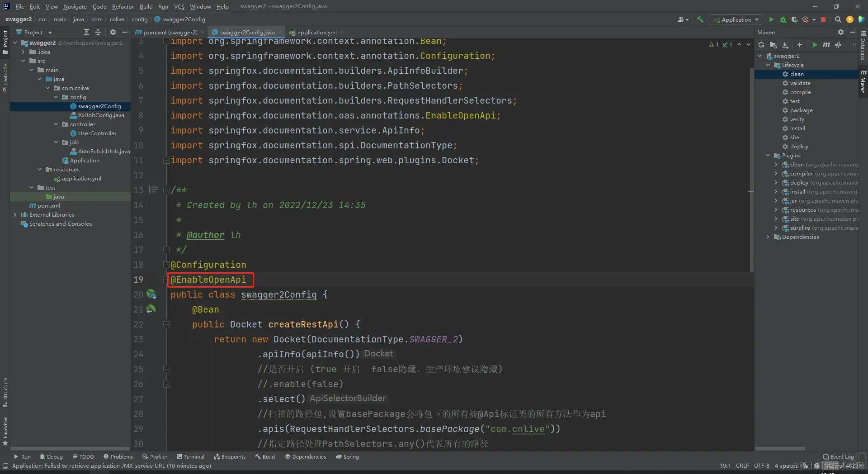Download Maven sources and documentation
Viewport: 868px width, 474px height.
(x=785, y=45)
